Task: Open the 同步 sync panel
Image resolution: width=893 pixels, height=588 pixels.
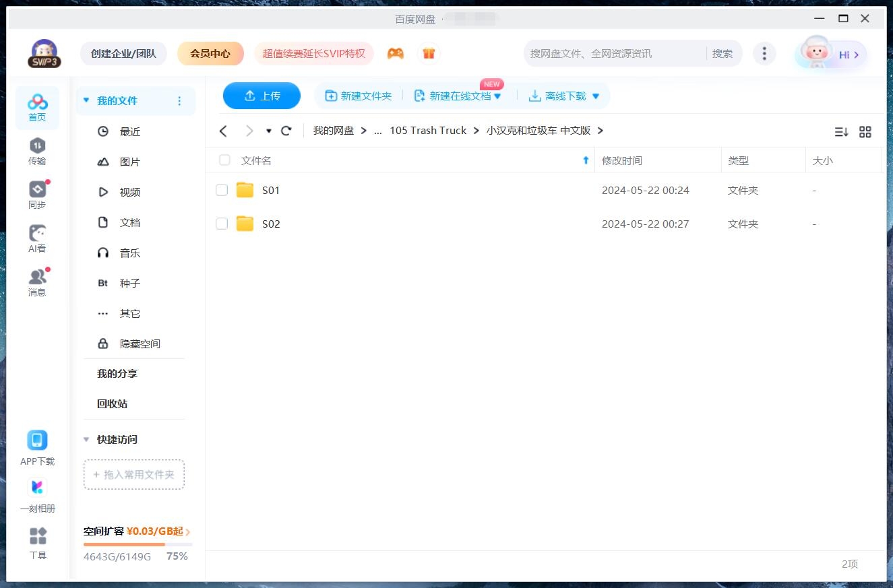Action: (x=37, y=194)
